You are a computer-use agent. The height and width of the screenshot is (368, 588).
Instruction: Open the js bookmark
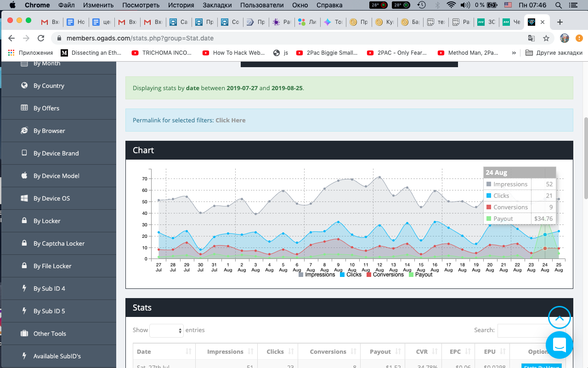click(281, 53)
